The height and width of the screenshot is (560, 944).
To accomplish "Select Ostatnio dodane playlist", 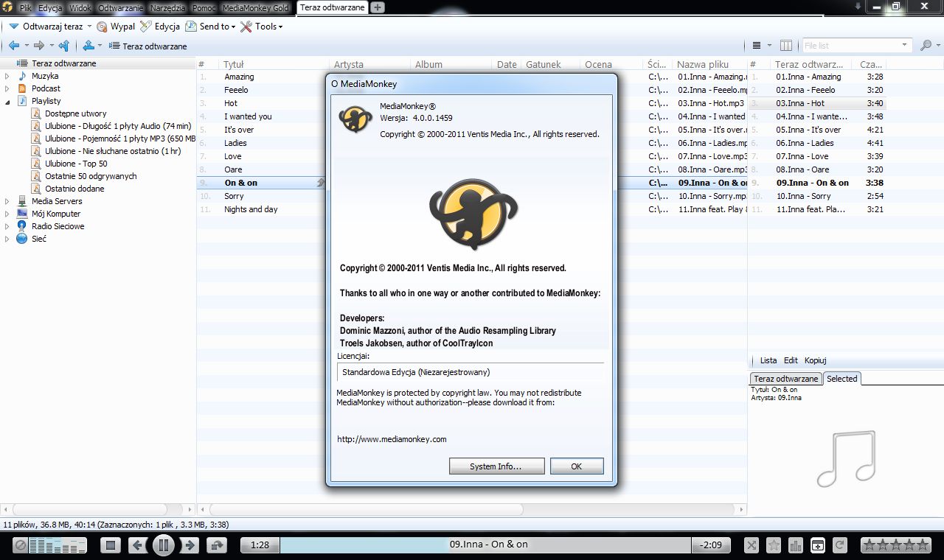I will 74,189.
